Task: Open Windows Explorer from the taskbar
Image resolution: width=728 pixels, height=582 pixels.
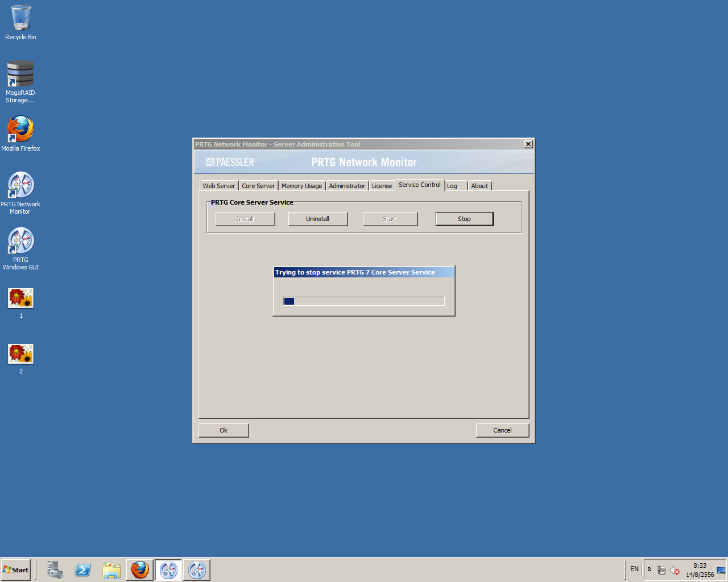Action: click(111, 569)
